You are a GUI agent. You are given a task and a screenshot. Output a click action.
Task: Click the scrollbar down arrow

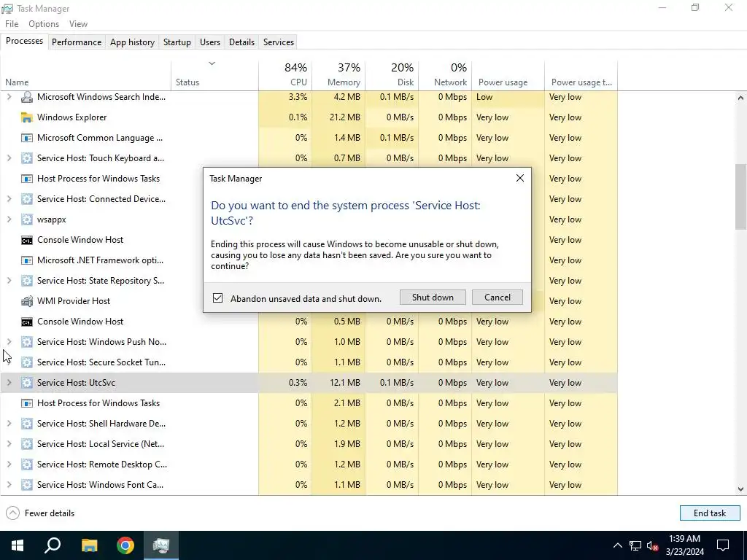point(740,489)
